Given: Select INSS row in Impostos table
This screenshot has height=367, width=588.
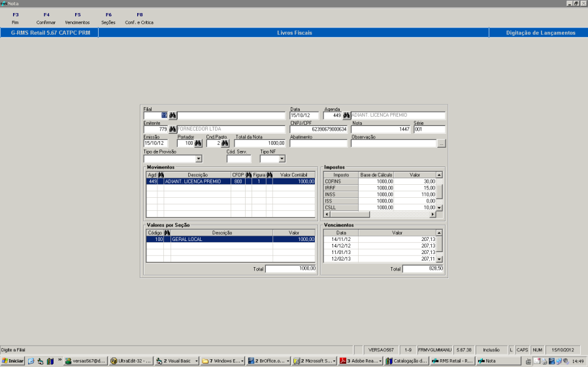Looking at the screenshot, I should pyautogui.click(x=380, y=195).
